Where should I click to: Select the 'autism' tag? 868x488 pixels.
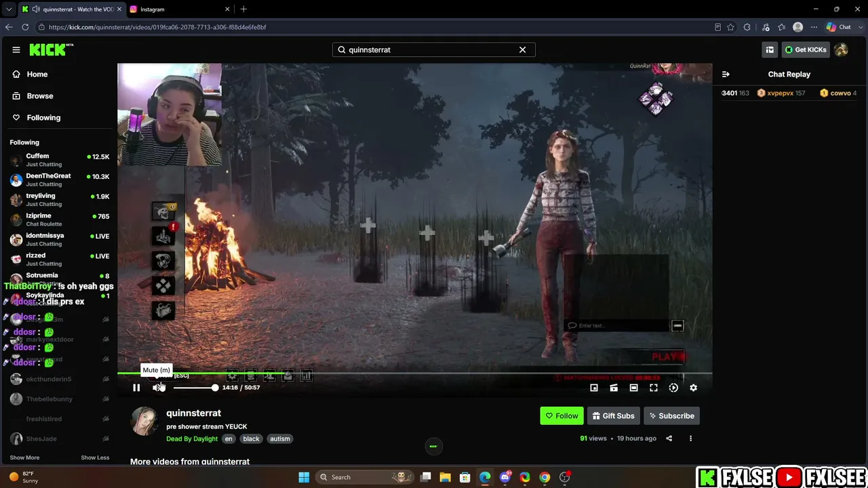click(x=280, y=439)
